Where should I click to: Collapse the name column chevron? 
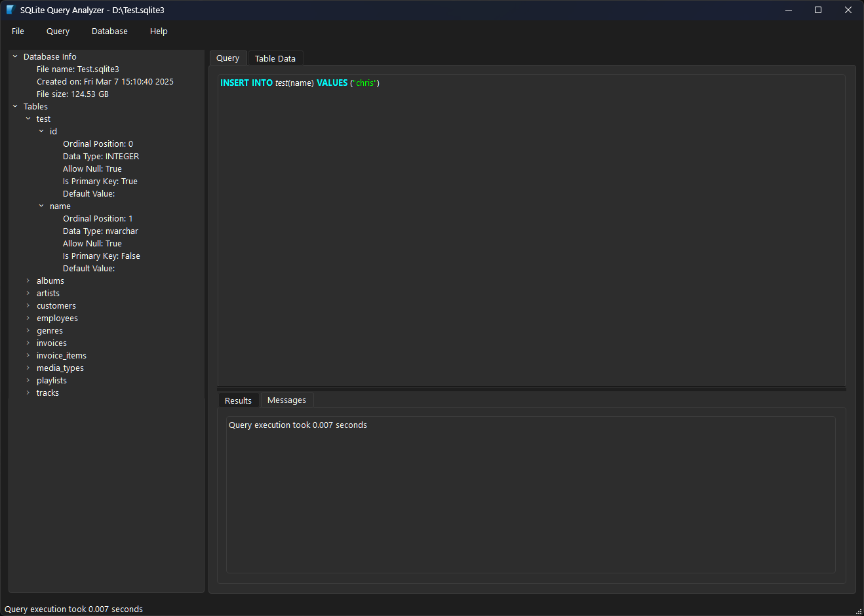(41, 206)
